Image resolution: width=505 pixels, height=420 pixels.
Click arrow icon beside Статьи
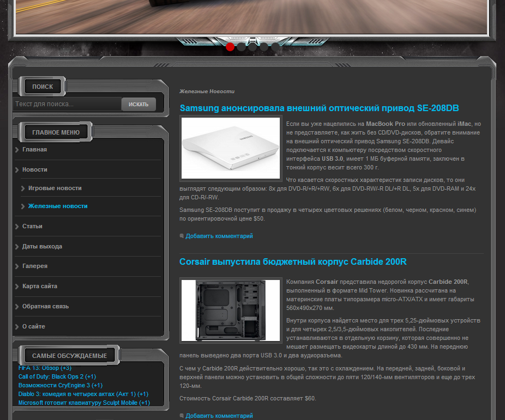17,227
